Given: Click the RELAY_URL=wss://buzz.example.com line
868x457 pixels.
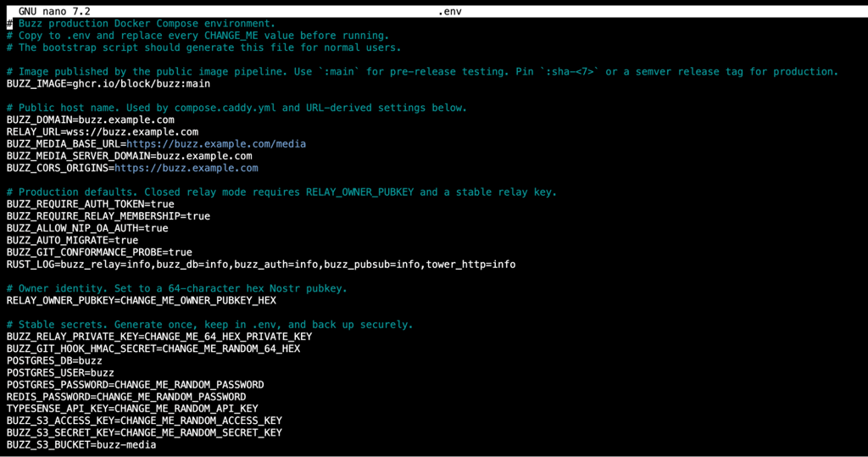Looking at the screenshot, I should click(103, 131).
